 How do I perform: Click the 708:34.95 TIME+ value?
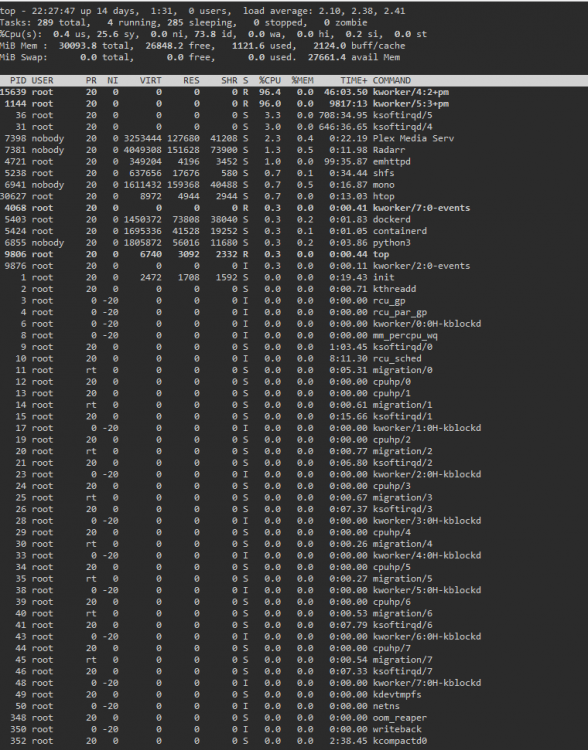(x=343, y=115)
